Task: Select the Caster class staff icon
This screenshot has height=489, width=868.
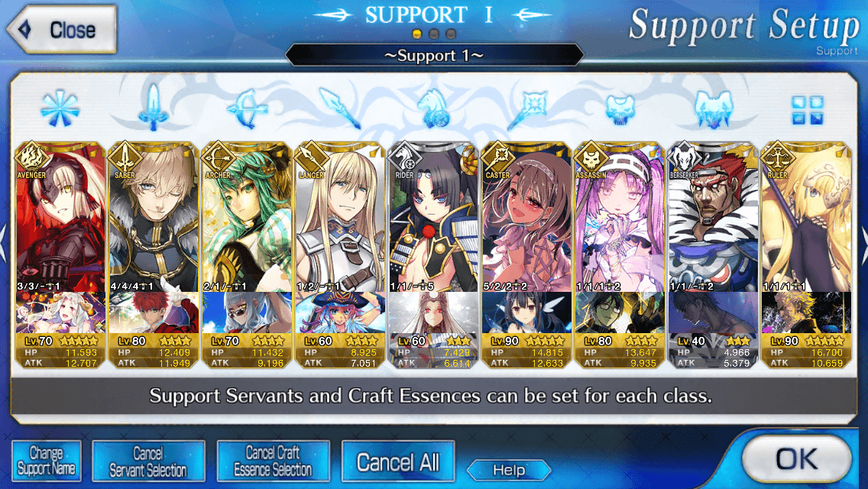Action: pos(527,108)
